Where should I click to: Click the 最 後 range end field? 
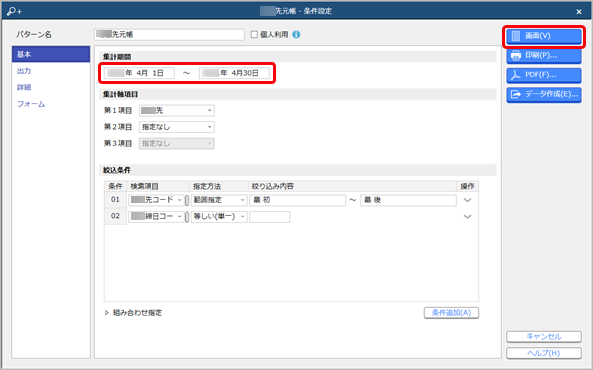408,200
